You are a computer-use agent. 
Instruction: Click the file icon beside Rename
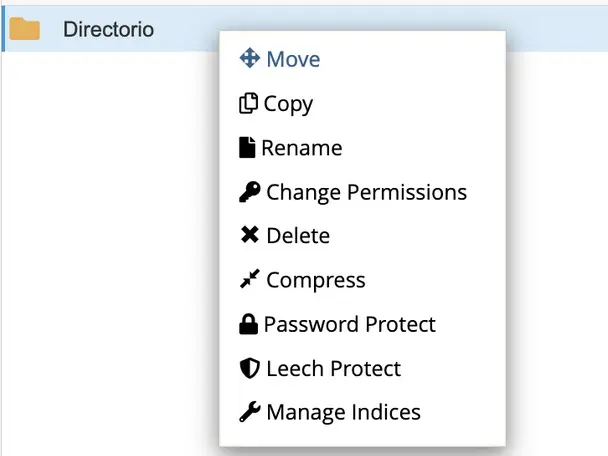tap(247, 148)
